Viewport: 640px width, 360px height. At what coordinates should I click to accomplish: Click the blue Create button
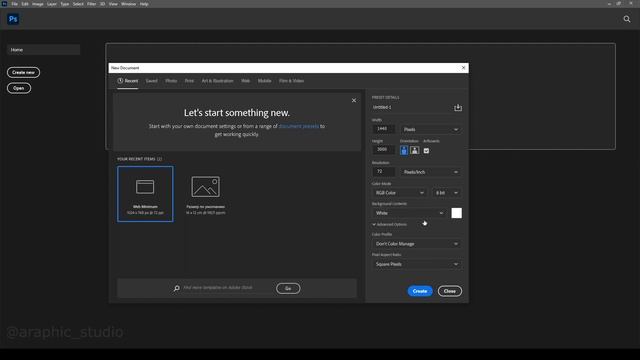(x=420, y=291)
